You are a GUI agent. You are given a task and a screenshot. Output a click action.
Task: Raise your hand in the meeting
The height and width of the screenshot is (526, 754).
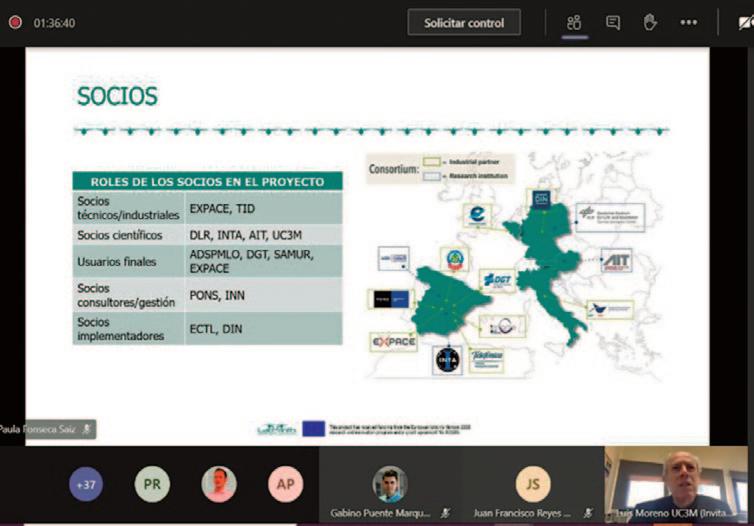[650, 22]
